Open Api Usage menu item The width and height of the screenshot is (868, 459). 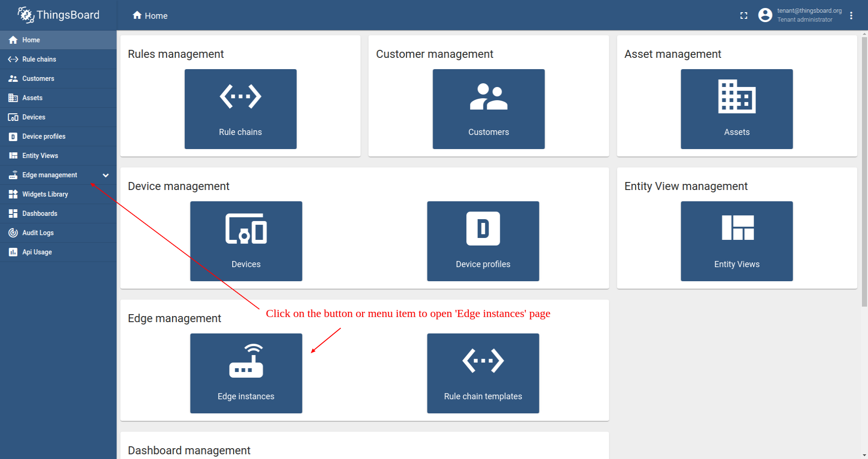[x=58, y=252]
